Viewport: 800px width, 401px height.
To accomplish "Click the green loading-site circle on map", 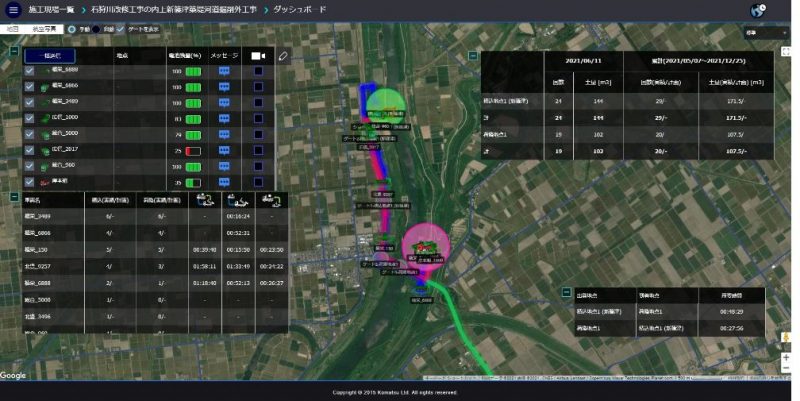I will pos(386,107).
